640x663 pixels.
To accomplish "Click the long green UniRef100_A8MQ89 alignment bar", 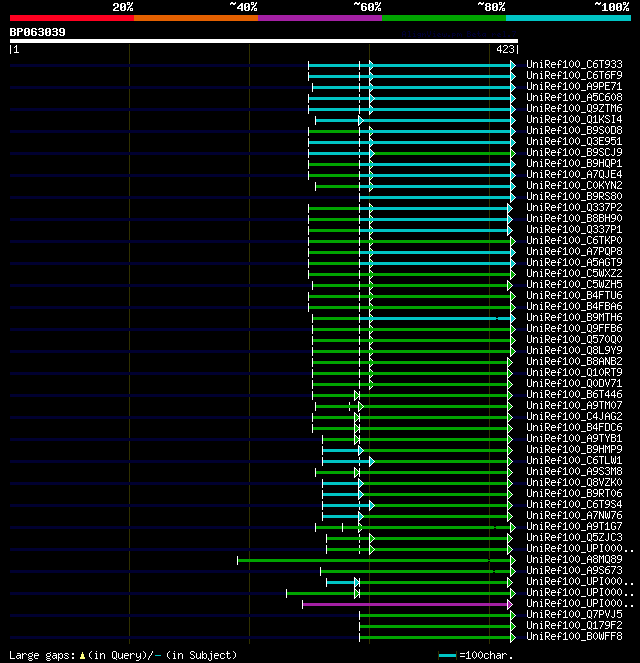I will tap(374, 560).
